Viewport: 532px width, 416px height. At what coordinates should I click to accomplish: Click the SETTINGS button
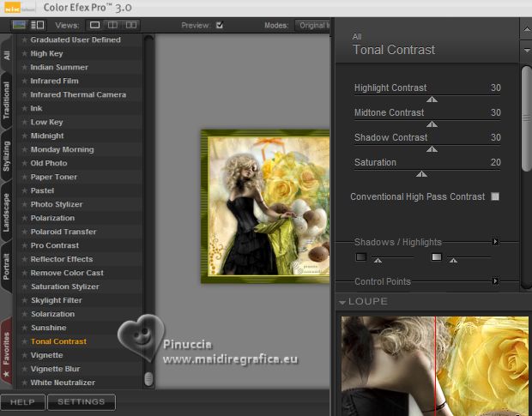(82, 402)
